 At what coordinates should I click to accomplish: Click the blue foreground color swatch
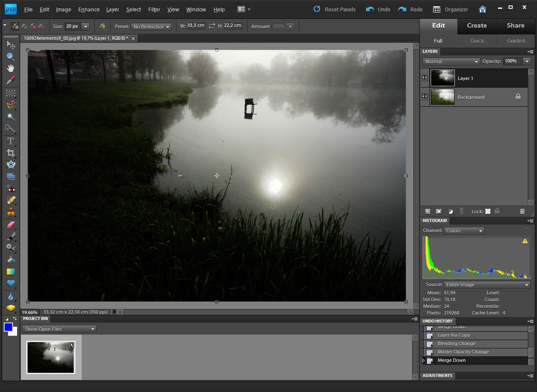pyautogui.click(x=8, y=327)
